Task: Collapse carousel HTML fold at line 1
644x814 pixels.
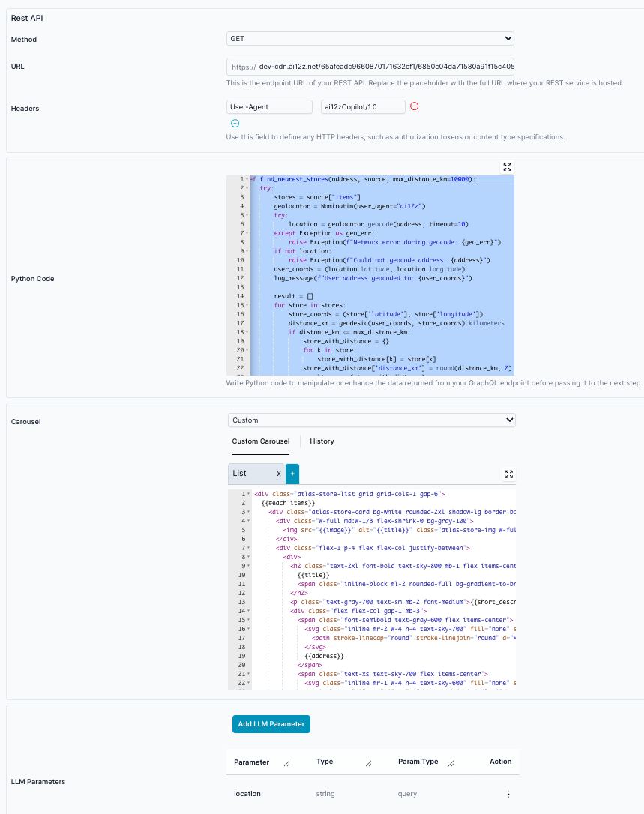Action: tap(248, 494)
